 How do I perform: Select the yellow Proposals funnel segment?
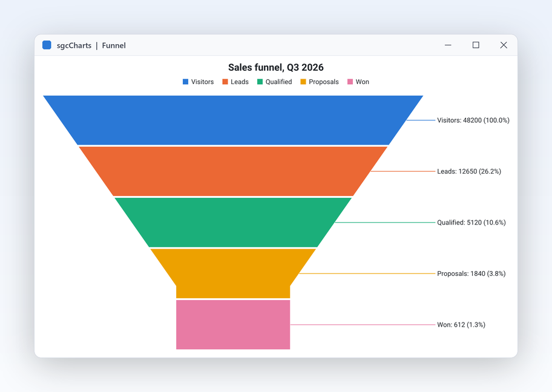coord(233,273)
